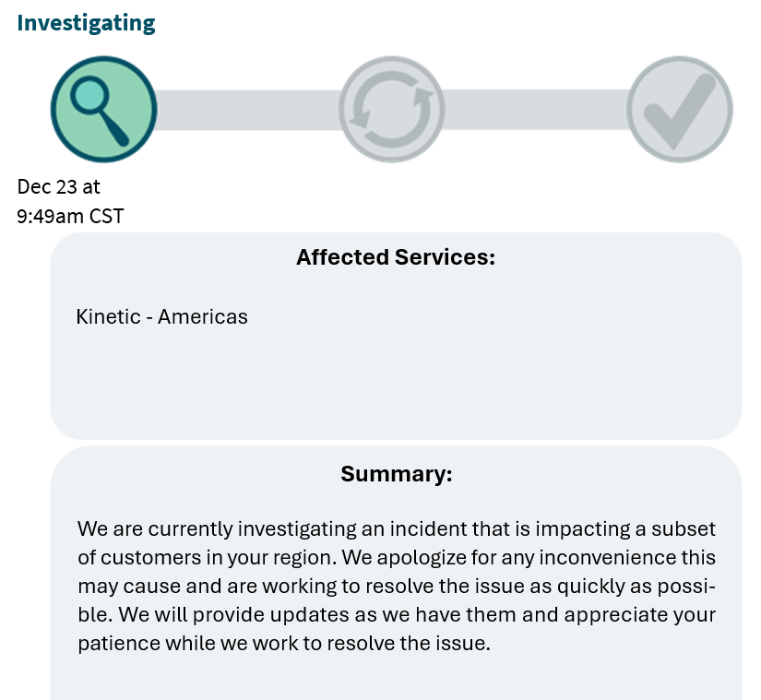Image resolution: width=761 pixels, height=700 pixels.
Task: Click the "Dec 23 at" date text
Action: tap(59, 186)
